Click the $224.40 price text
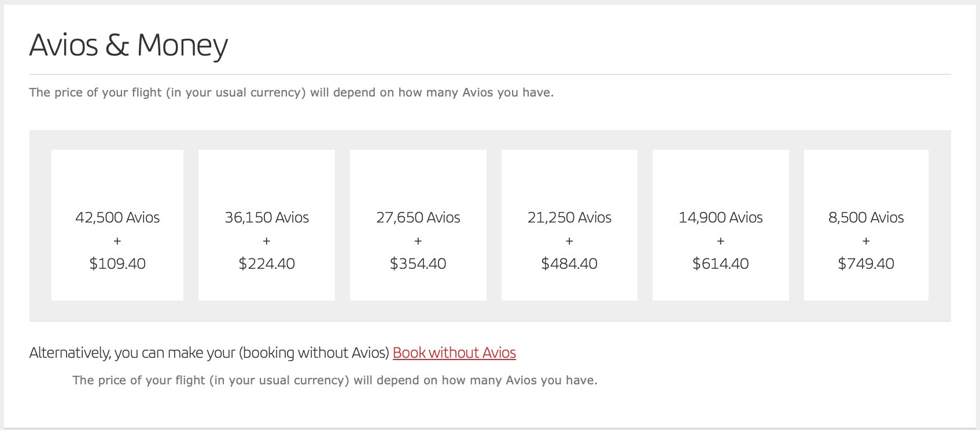This screenshot has width=980, height=430. coord(267,264)
